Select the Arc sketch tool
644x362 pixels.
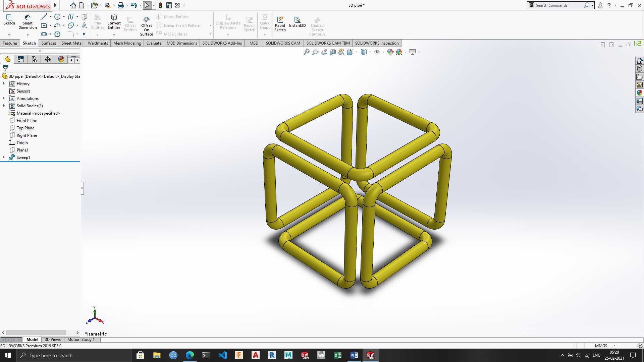point(57,25)
